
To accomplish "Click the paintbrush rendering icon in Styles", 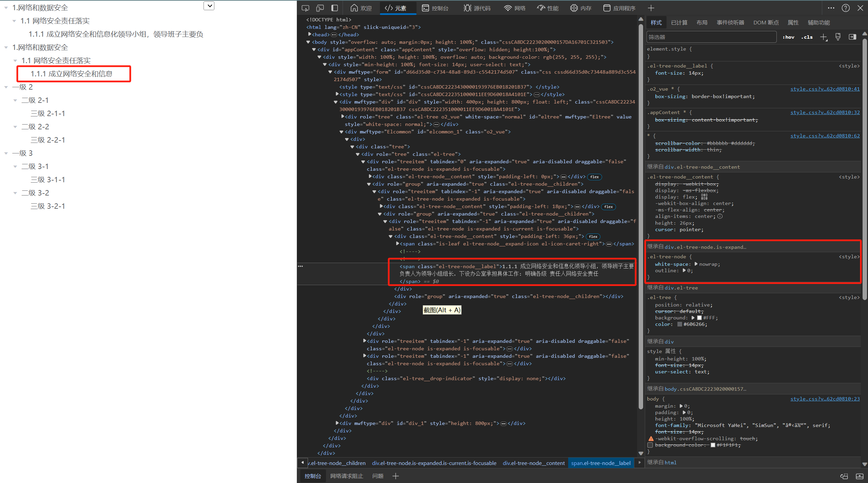I will [x=838, y=37].
